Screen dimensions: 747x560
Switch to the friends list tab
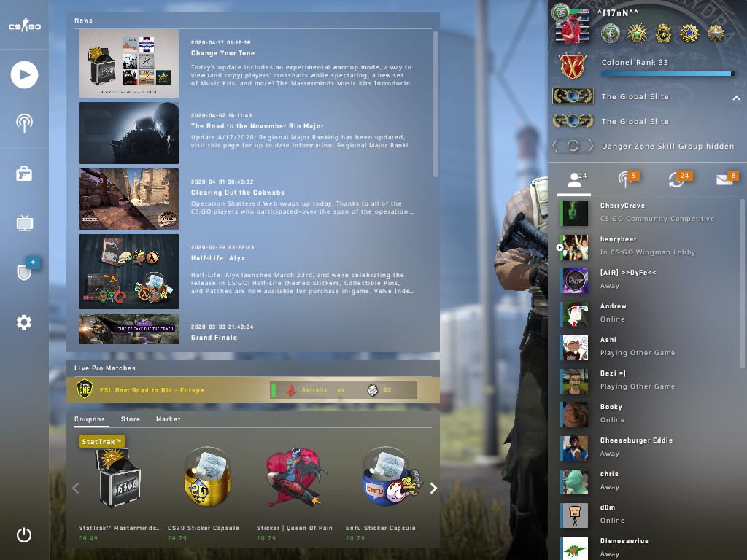pos(576,181)
